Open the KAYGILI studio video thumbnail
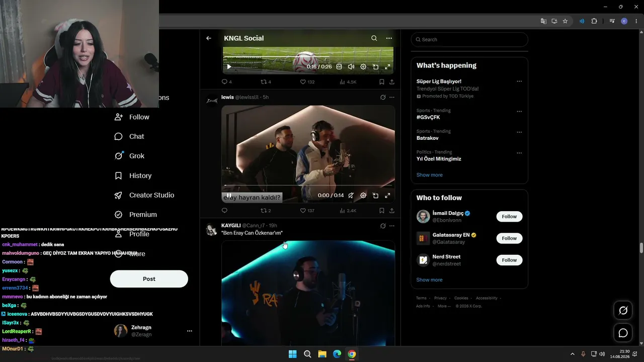The image size is (644, 362). click(x=308, y=293)
